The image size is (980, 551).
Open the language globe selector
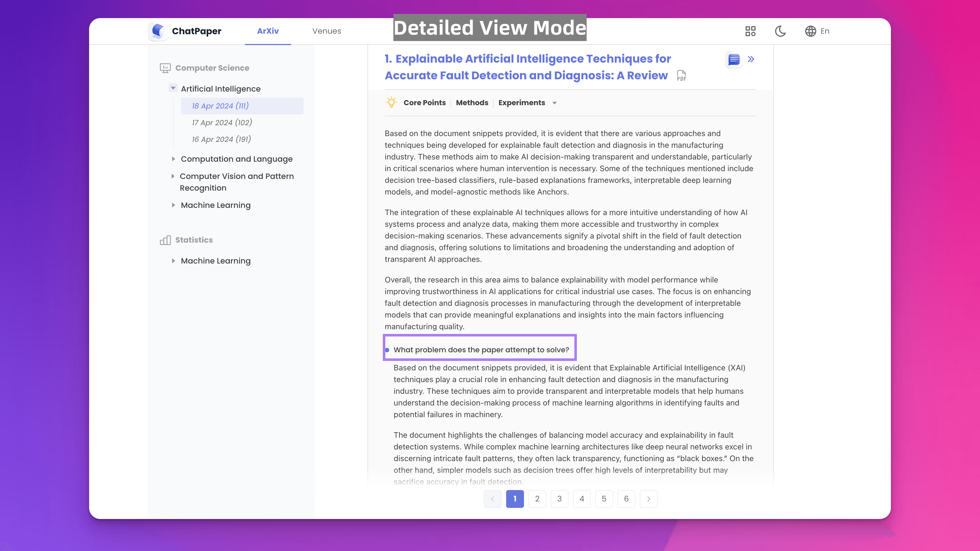(811, 31)
